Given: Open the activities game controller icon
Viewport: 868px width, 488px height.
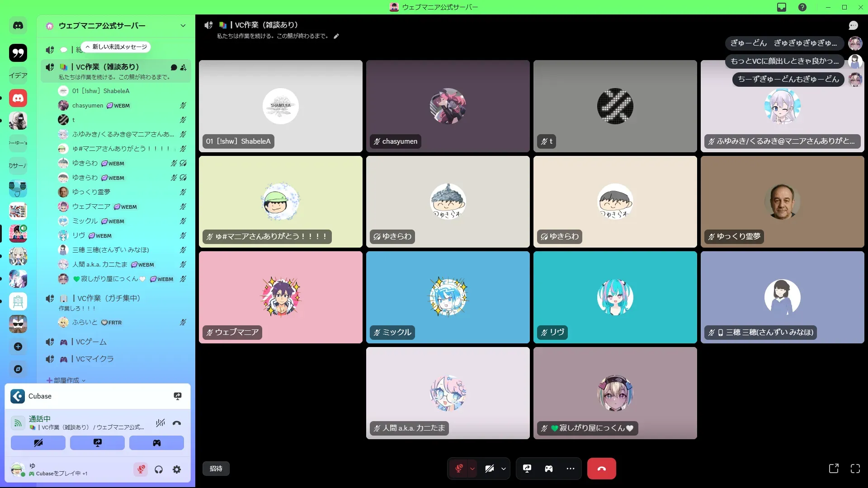Looking at the screenshot, I should pos(548,469).
